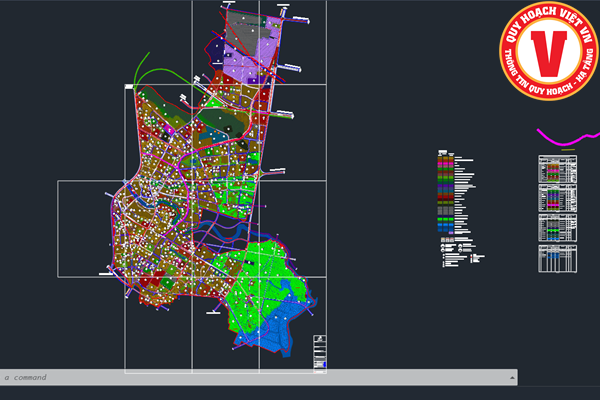The height and width of the screenshot is (400, 600).
Task: Select the third data table from top
Action: point(557,227)
